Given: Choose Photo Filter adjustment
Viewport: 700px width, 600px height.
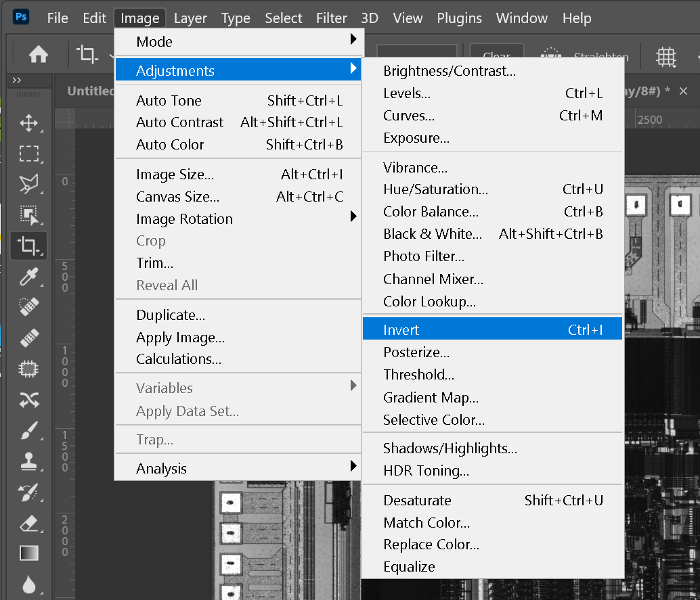Looking at the screenshot, I should (x=492, y=256).
